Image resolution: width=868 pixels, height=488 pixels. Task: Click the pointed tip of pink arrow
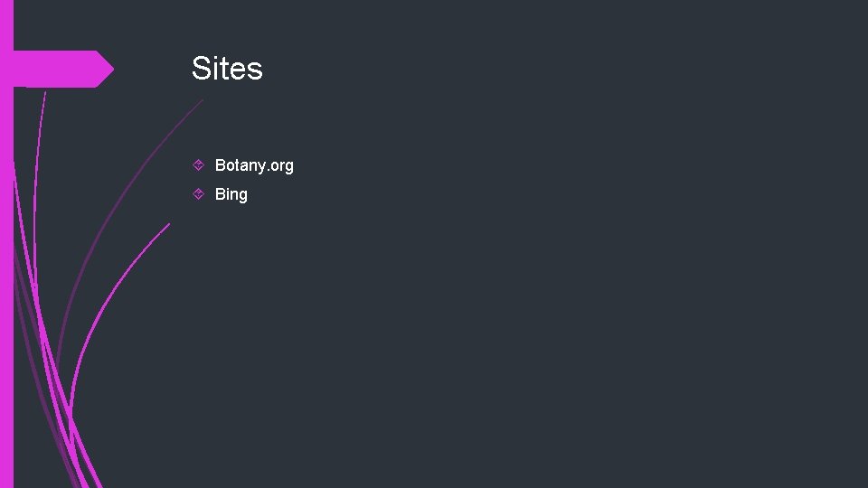(x=111, y=70)
